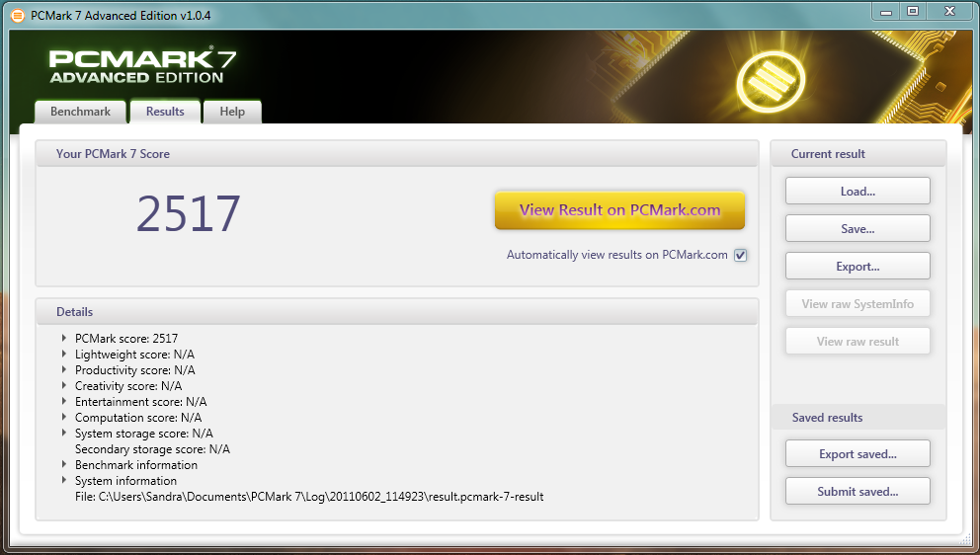Open the Results tab
The width and height of the screenshot is (980, 555).
coord(165,112)
